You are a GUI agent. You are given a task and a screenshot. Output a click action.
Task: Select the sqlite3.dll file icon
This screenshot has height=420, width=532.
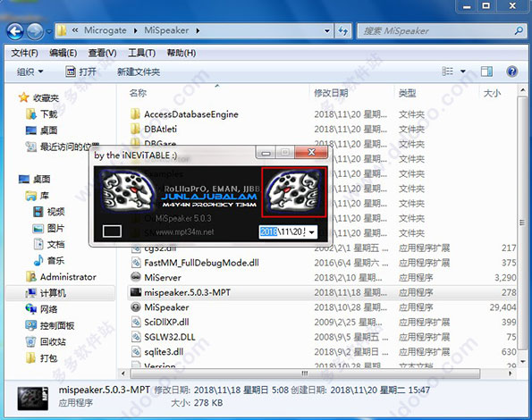136,351
